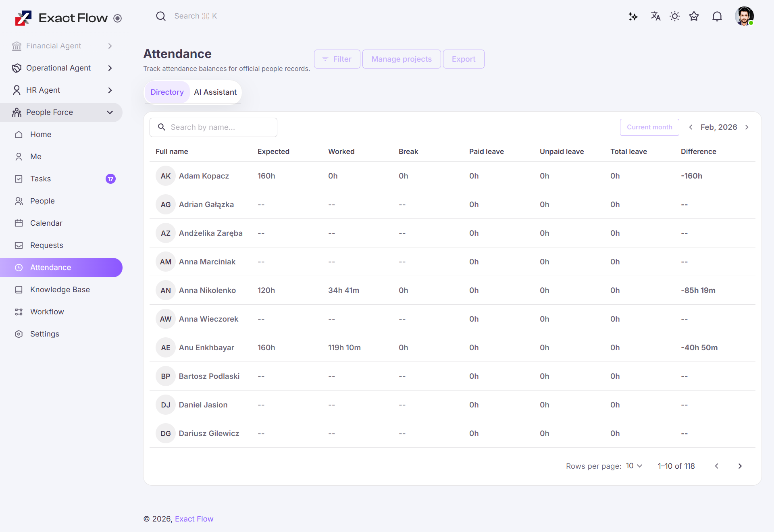Open Workflow in the sidebar
This screenshot has height=532, width=774.
(x=47, y=312)
